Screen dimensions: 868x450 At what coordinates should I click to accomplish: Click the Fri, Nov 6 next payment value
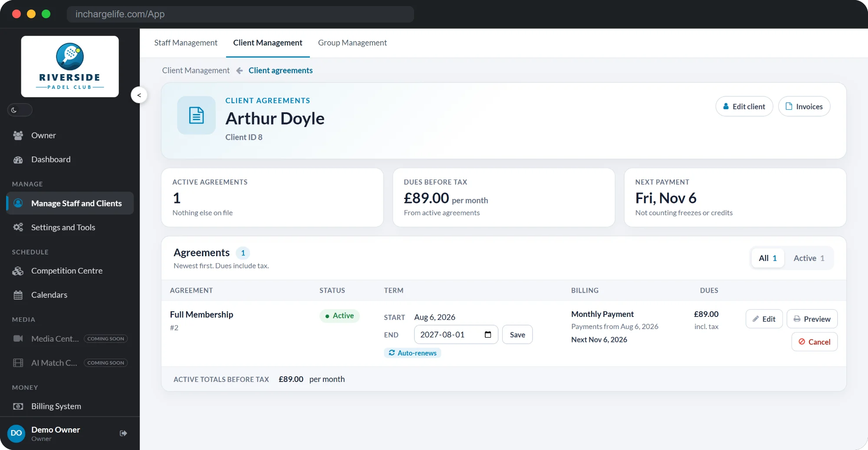[666, 198]
